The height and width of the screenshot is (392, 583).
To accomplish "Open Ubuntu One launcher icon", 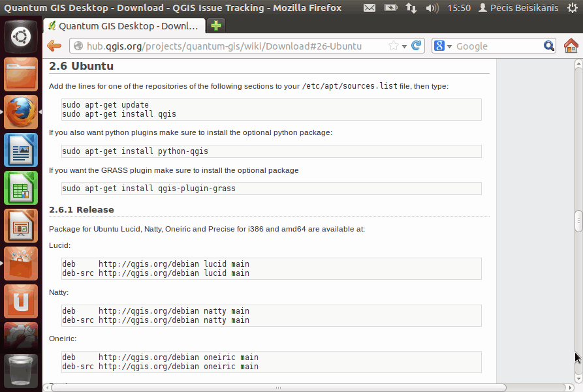I will [x=21, y=302].
